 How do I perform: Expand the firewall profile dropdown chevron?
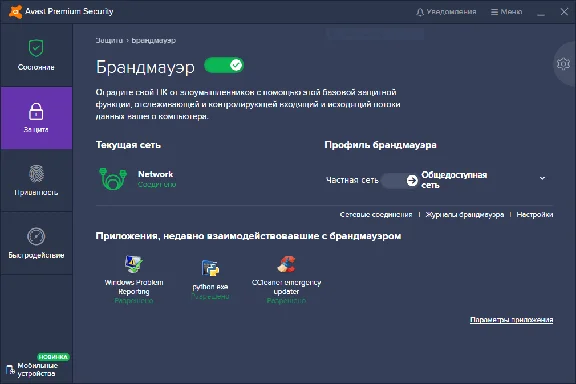(x=542, y=179)
